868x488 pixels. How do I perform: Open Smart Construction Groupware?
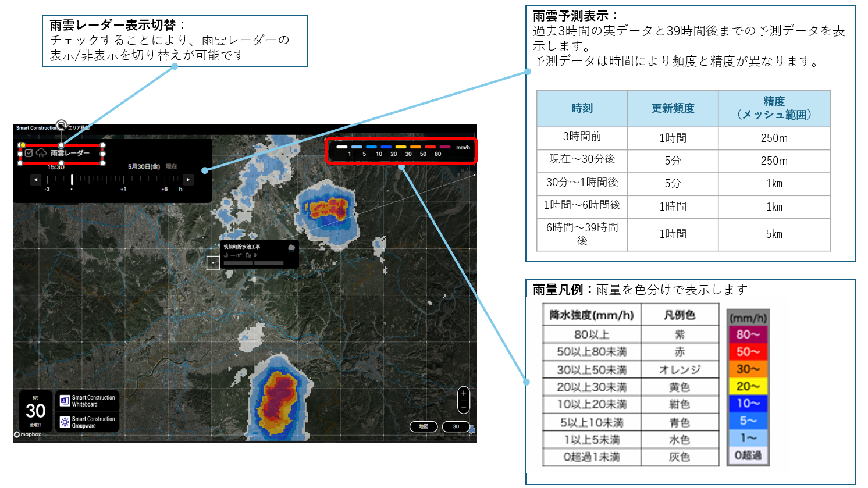click(x=87, y=422)
